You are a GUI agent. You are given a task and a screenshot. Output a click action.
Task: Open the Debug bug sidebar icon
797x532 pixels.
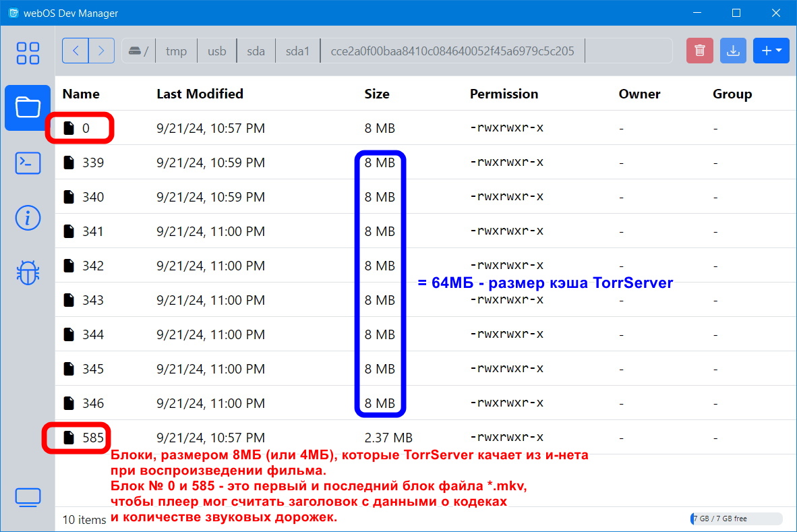28,272
